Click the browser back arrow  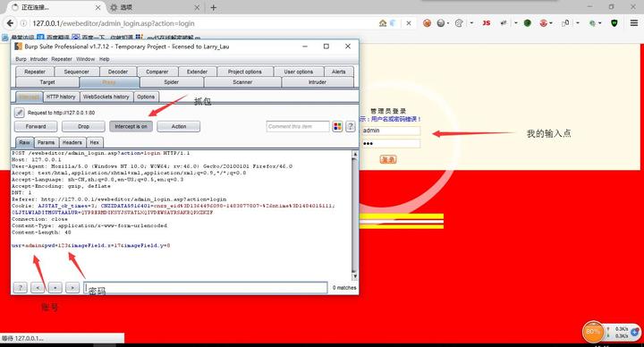click(10, 23)
